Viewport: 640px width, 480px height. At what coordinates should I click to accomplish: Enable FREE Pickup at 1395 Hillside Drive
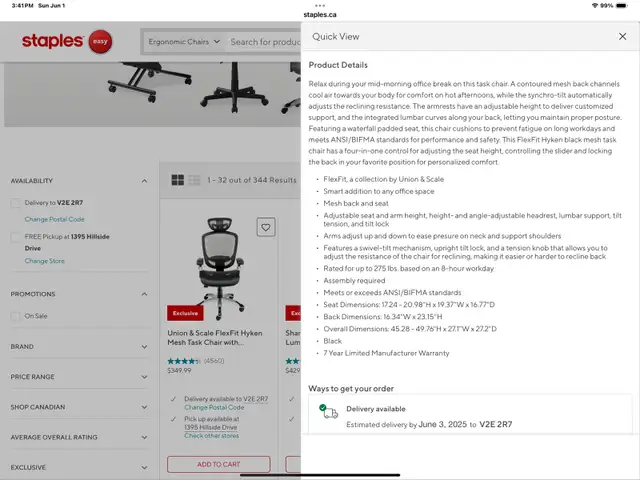coord(16,237)
